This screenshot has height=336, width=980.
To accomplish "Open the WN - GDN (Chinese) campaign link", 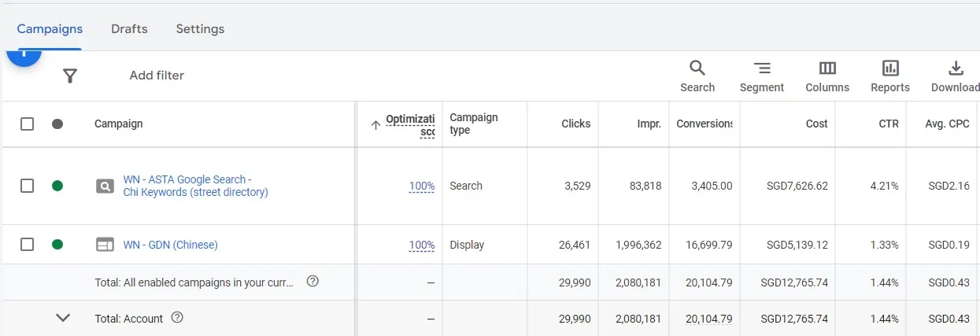I will click(170, 245).
